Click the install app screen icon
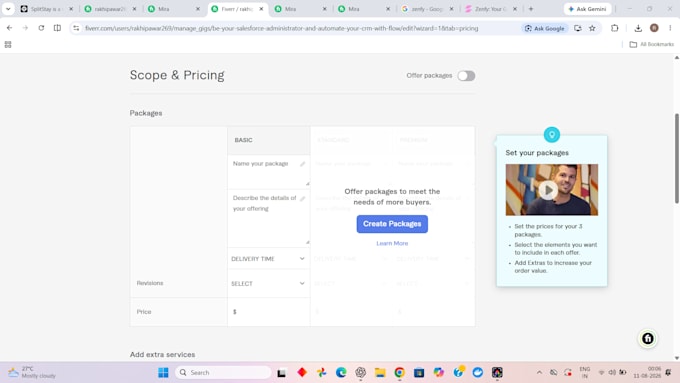Viewport: 680px width, 383px height. tap(578, 28)
